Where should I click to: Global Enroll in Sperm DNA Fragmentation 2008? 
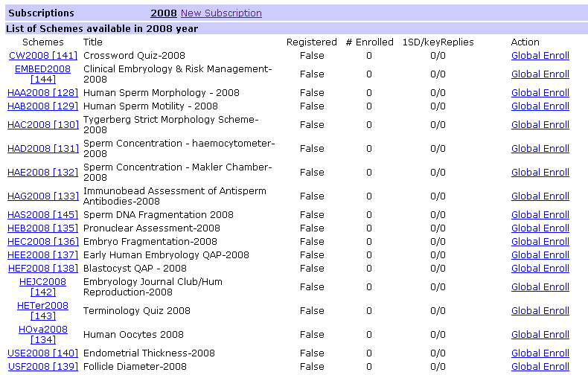point(540,214)
